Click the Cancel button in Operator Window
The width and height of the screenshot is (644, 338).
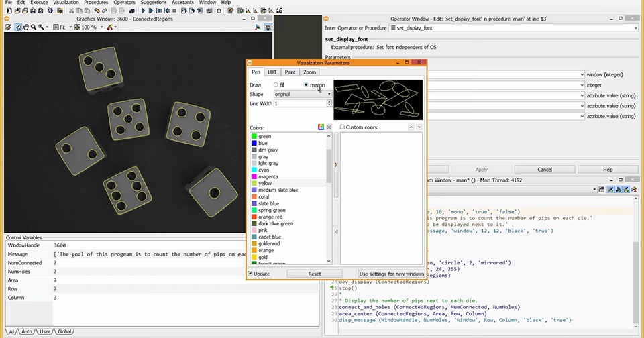[x=545, y=170]
